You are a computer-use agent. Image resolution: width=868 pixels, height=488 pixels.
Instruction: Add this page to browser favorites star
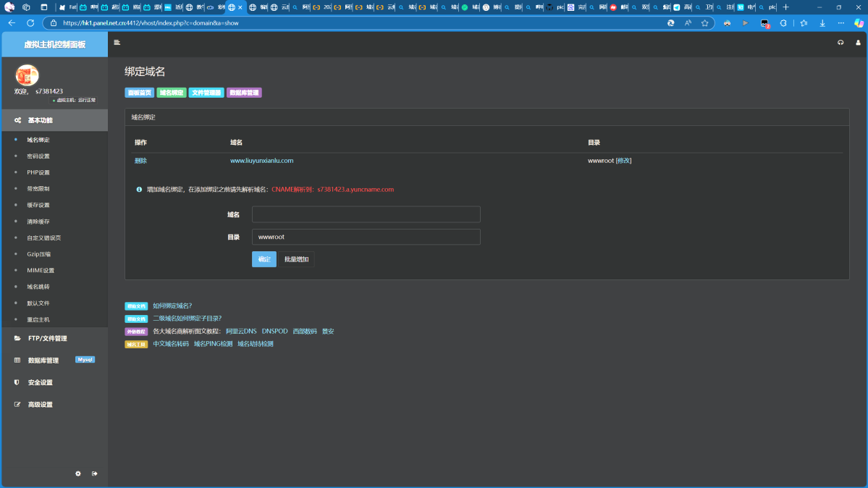(704, 23)
